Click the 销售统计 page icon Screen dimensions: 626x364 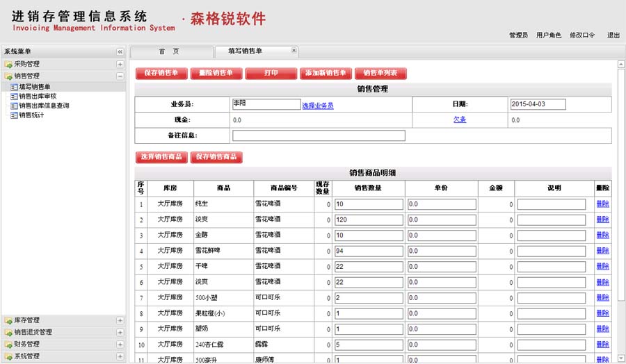coord(13,115)
